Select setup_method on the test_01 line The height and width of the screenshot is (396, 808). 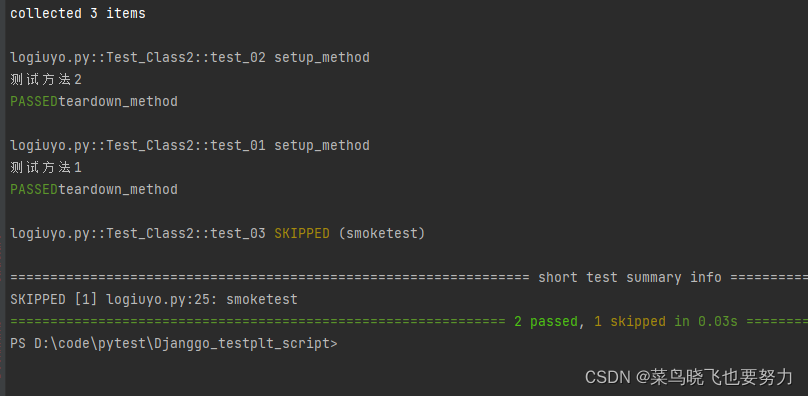point(322,146)
